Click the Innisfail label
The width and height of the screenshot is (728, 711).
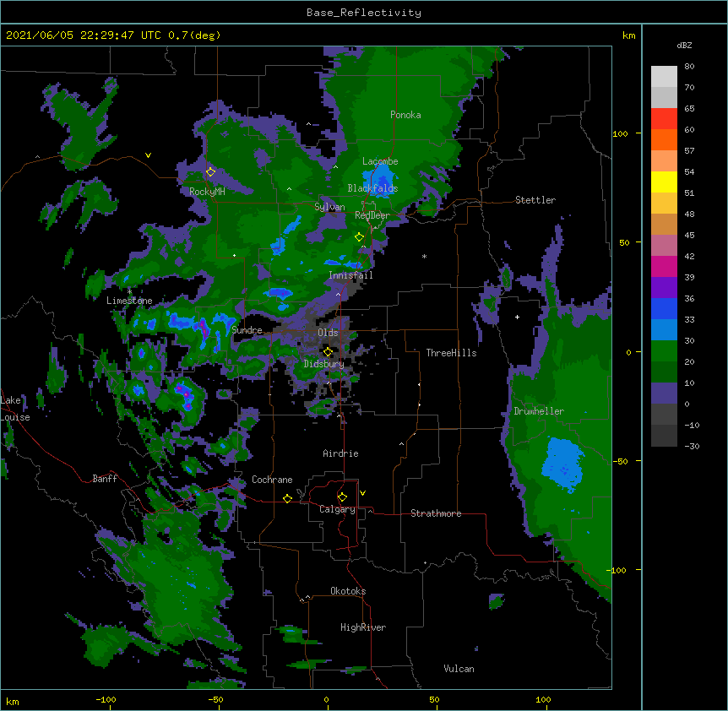(x=350, y=275)
